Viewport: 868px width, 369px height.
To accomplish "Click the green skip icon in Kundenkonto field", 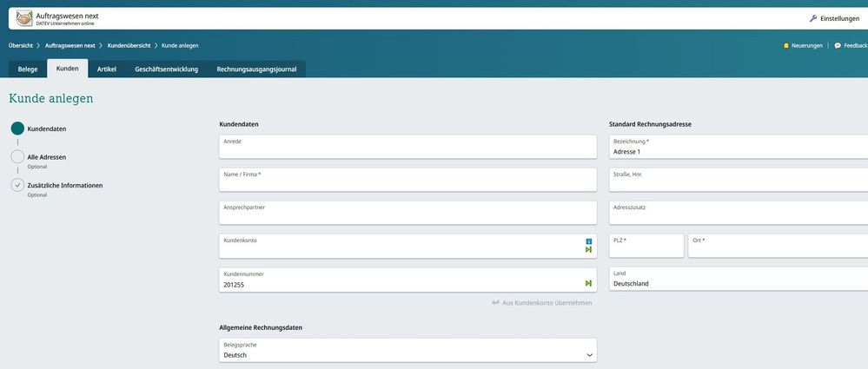I will coord(588,250).
